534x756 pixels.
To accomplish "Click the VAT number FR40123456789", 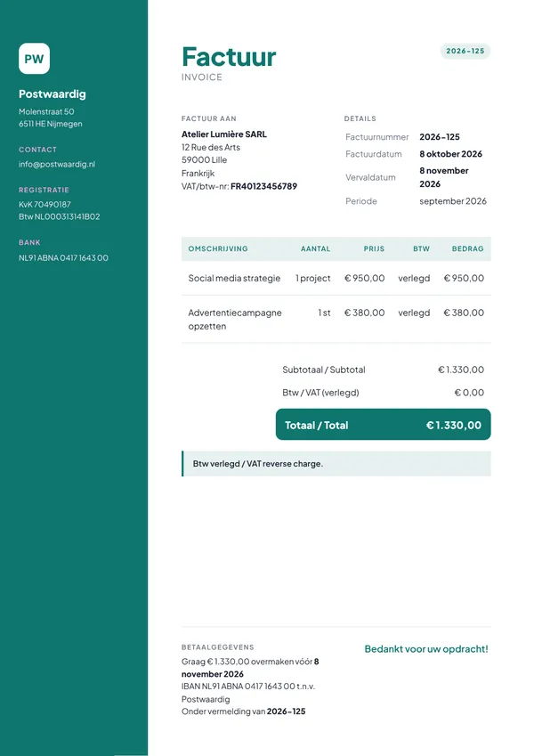I will point(263,186).
